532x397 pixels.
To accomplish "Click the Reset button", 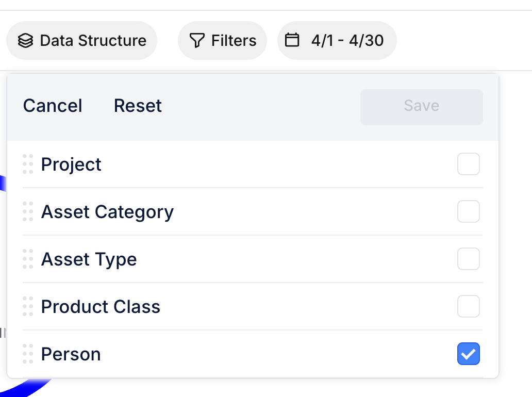I will pos(138,106).
